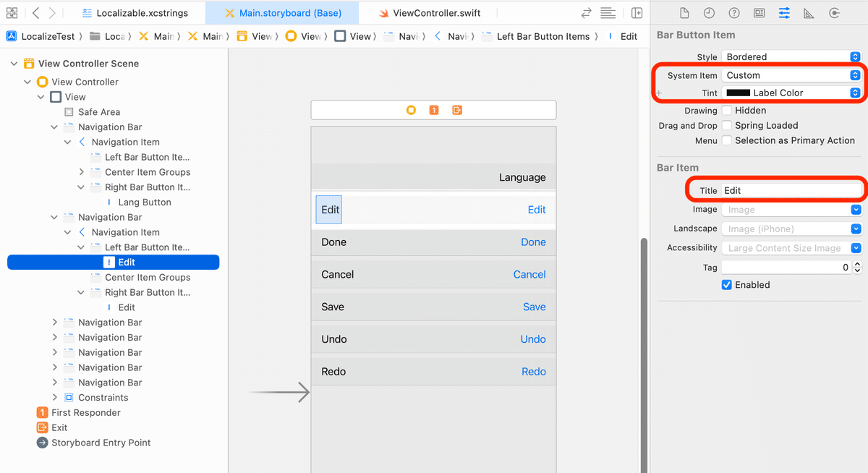Click the related items grid icon

pyautogui.click(x=12, y=13)
